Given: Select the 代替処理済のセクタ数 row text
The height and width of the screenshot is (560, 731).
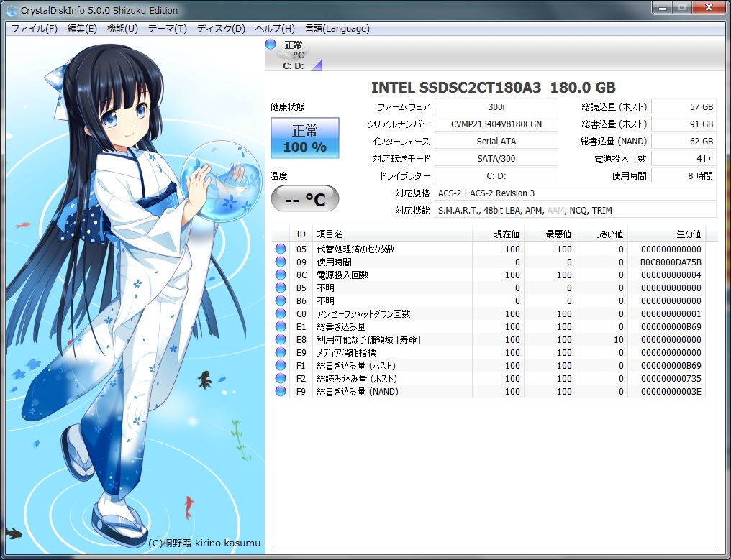Looking at the screenshot, I should tap(355, 249).
